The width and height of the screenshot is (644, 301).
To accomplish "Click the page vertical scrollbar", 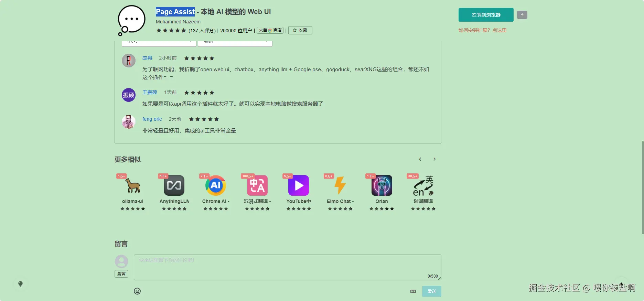I will pos(642,187).
